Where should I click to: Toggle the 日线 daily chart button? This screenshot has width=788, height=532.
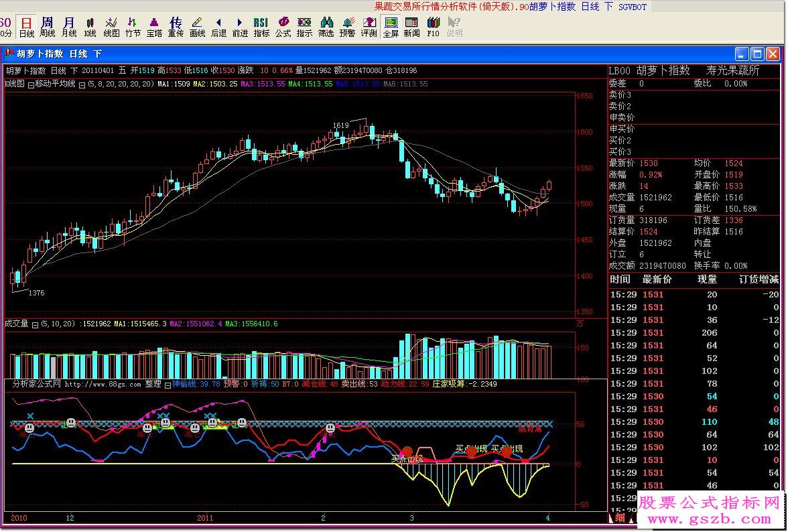click(x=26, y=27)
